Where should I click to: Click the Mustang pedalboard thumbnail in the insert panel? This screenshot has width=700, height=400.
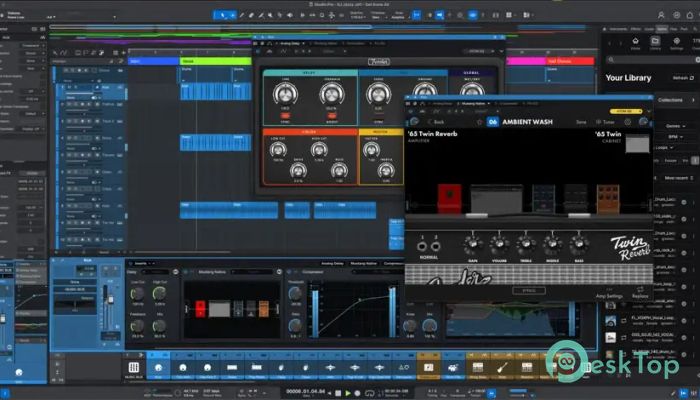click(x=232, y=309)
